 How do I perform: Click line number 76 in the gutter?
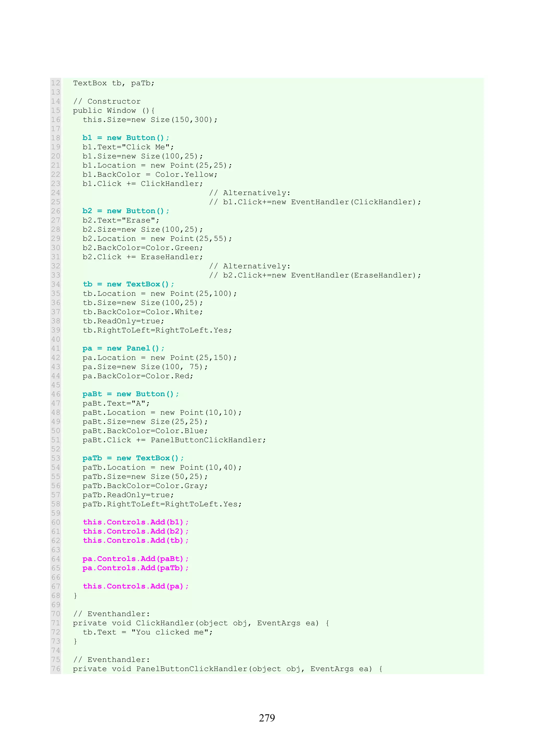point(56,669)
